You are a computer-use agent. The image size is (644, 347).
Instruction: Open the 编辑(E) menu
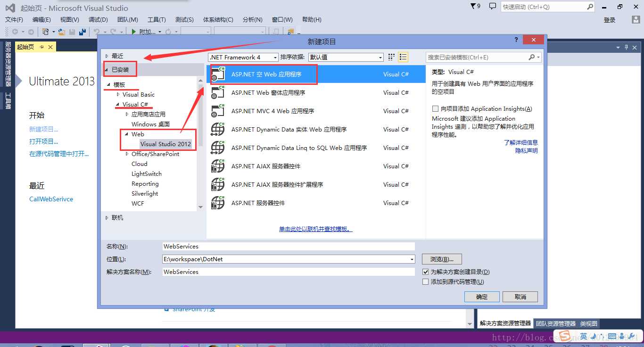[x=41, y=19]
